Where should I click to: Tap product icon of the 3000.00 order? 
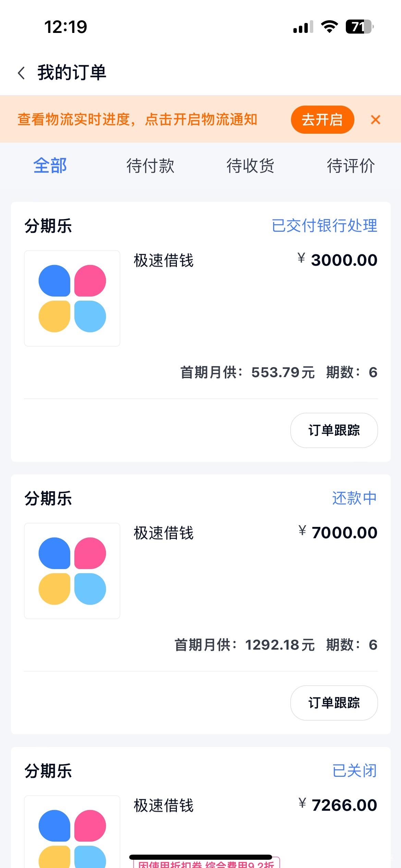(72, 298)
